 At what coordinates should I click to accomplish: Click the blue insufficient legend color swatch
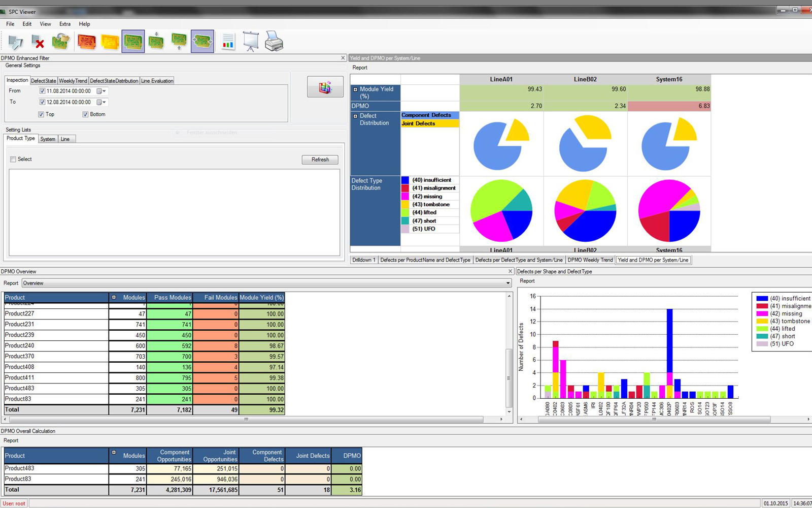click(x=405, y=180)
